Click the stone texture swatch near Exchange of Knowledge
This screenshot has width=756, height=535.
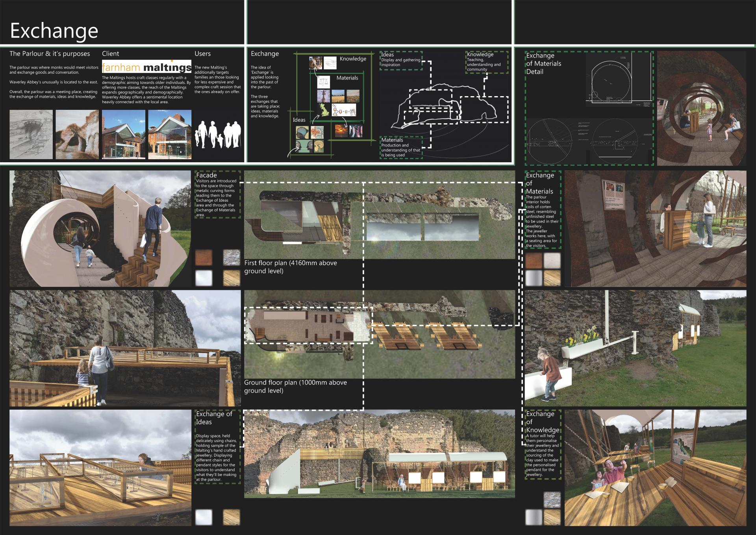pyautogui.click(x=551, y=499)
